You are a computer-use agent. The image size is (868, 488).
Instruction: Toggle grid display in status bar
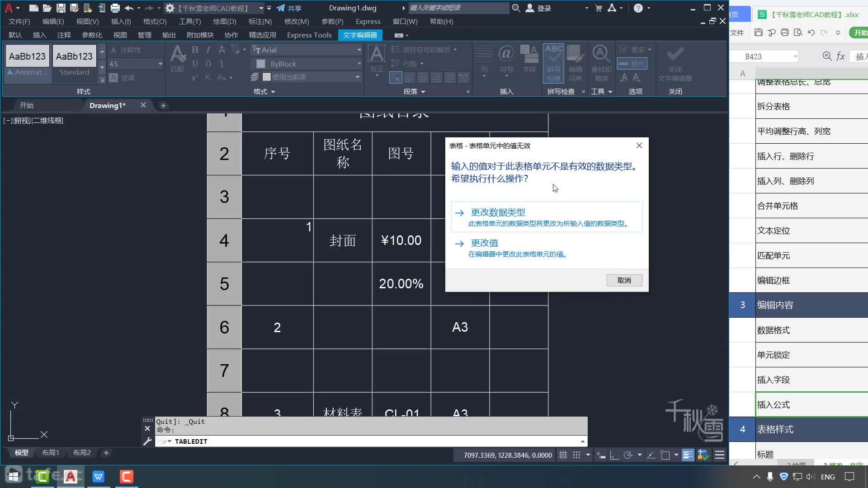point(563,455)
